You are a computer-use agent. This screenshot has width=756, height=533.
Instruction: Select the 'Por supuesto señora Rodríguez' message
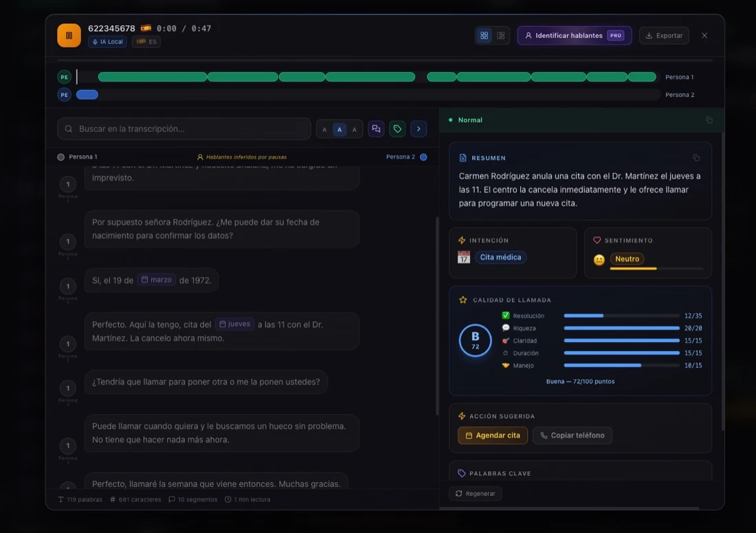(x=222, y=229)
